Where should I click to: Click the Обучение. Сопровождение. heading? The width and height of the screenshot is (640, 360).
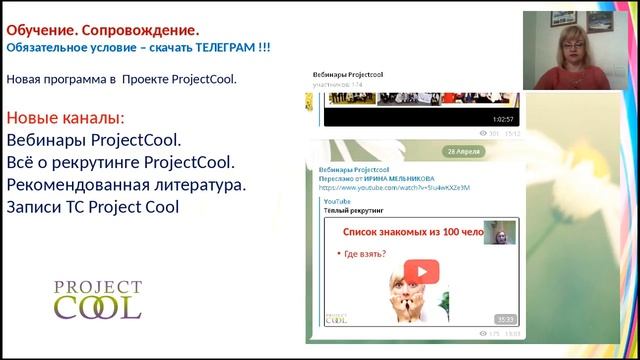tap(103, 30)
